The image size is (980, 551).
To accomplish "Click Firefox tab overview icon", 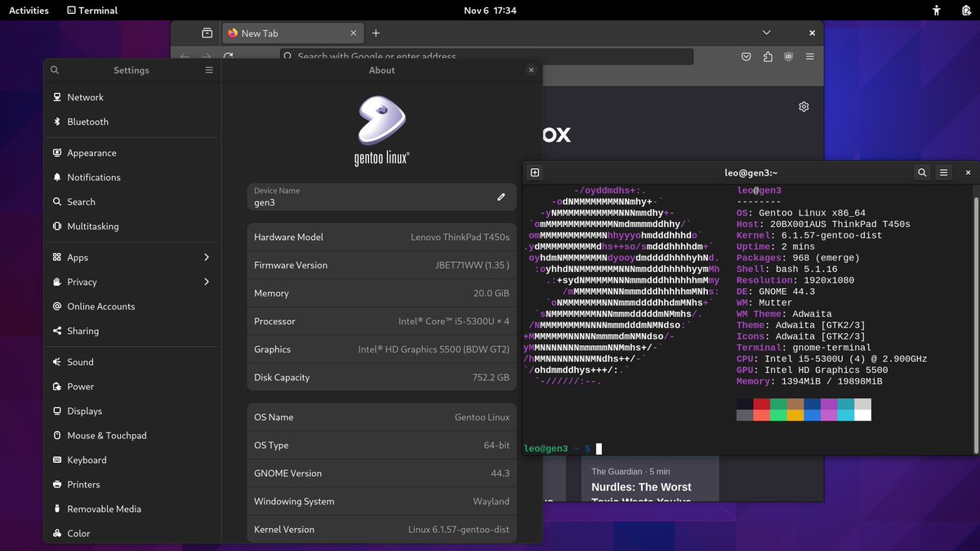I will tap(207, 33).
